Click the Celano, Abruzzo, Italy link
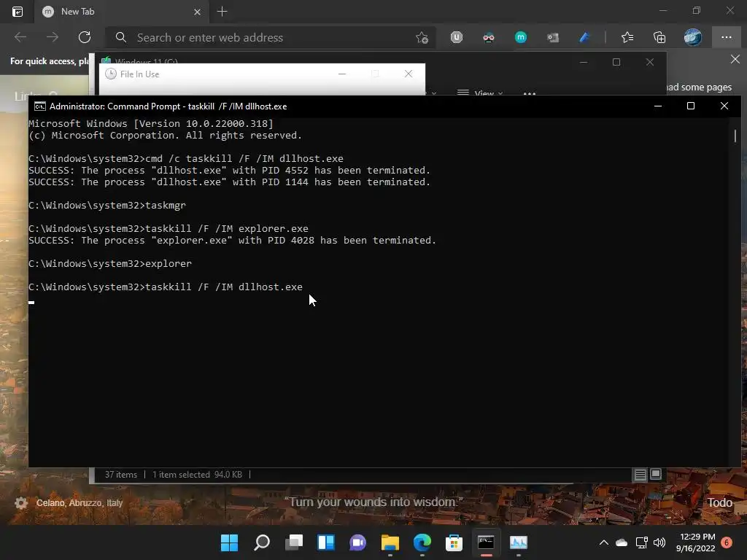This screenshot has width=747, height=560. tap(79, 503)
